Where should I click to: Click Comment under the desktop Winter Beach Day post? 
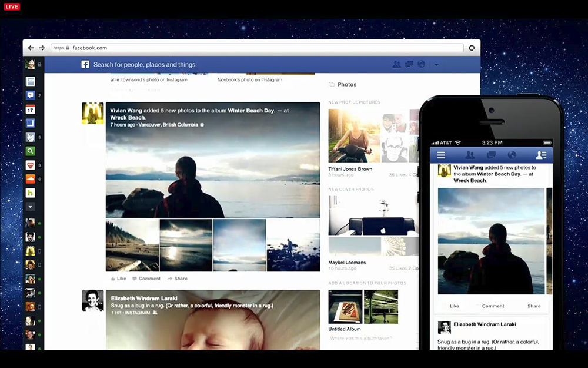[146, 279]
